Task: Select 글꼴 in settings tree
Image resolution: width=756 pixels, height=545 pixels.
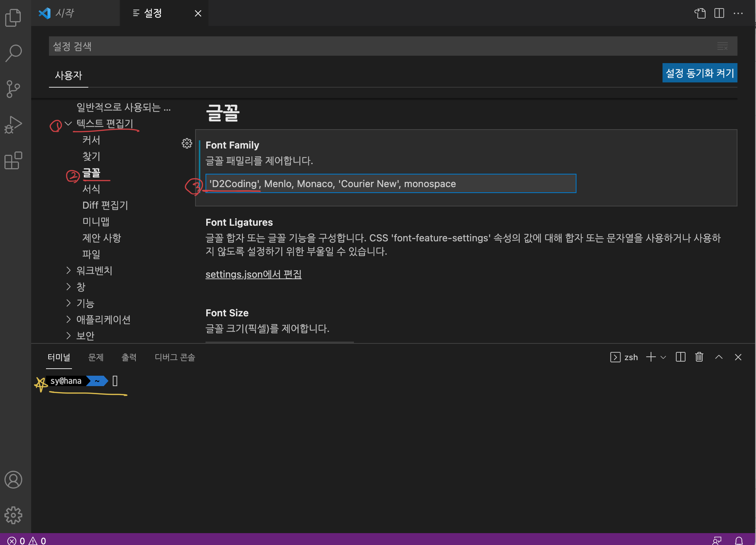Action: pyautogui.click(x=91, y=173)
